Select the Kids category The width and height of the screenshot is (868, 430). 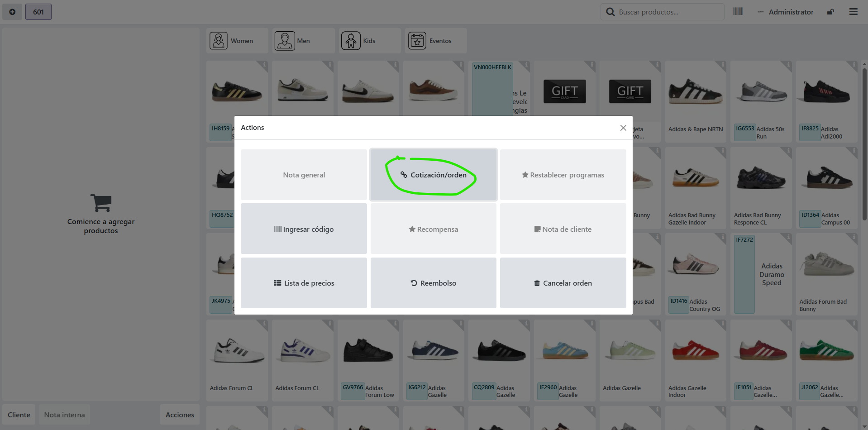[x=370, y=41]
